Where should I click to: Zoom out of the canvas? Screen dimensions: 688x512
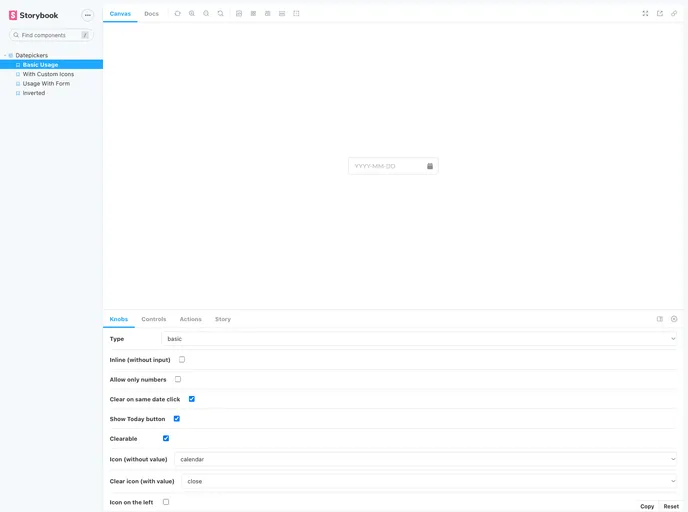pos(206,14)
